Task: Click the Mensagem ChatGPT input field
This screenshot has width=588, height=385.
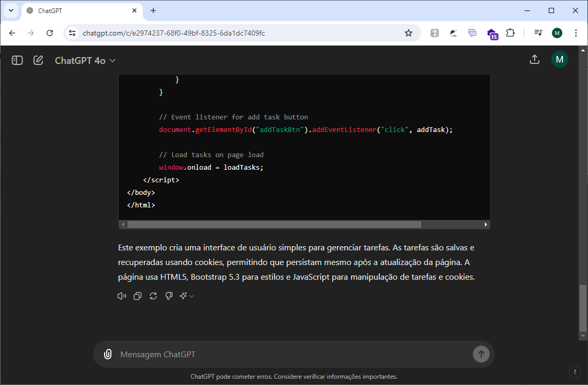Action: coord(293,354)
